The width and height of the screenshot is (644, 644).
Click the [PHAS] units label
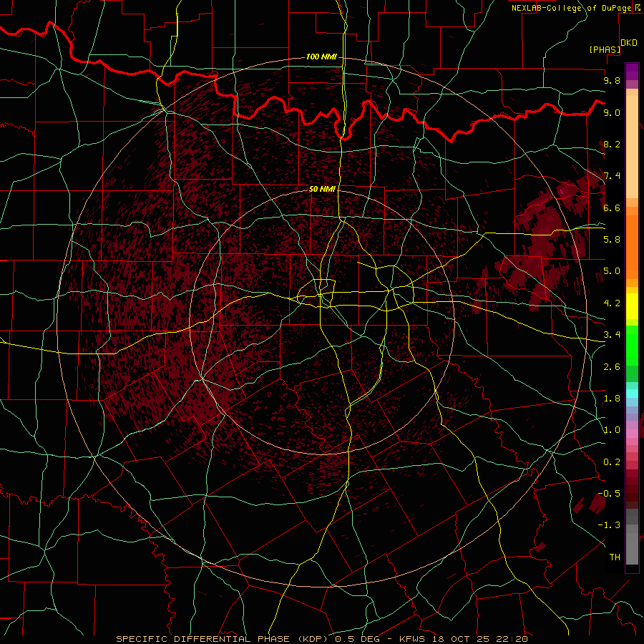605,50
